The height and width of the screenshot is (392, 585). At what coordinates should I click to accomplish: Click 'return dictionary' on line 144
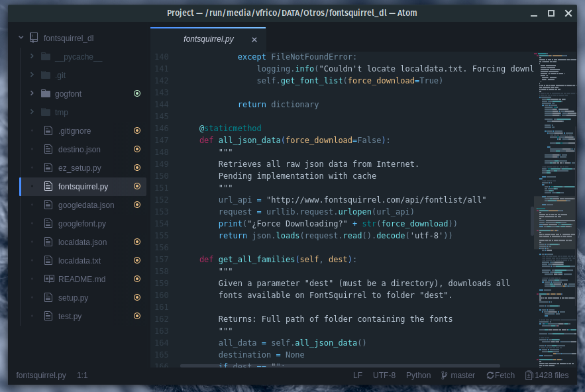pyautogui.click(x=278, y=105)
